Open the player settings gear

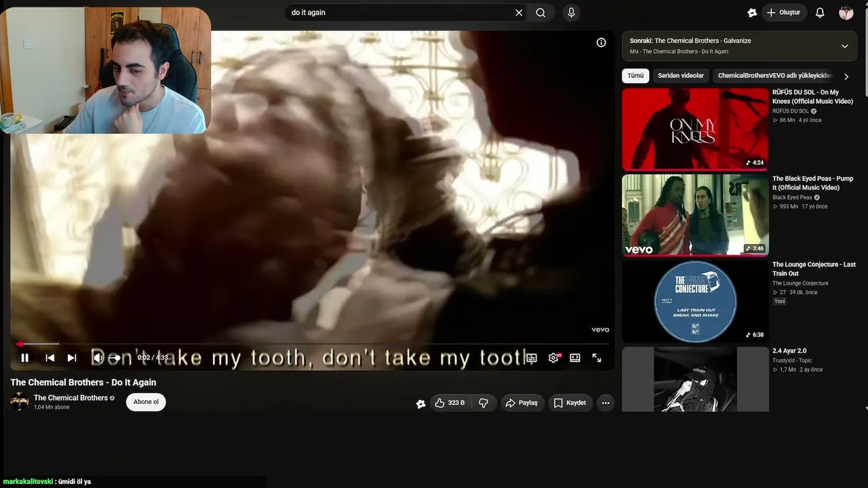click(553, 358)
